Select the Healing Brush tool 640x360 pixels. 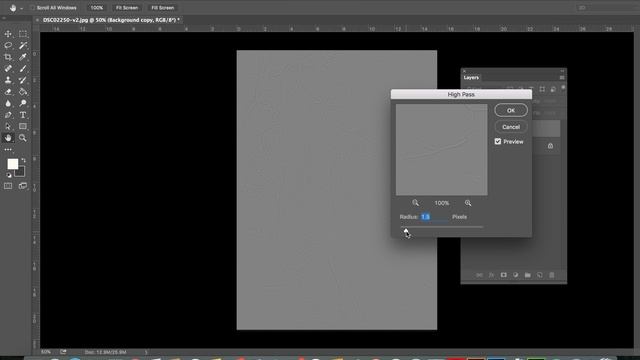(8, 69)
